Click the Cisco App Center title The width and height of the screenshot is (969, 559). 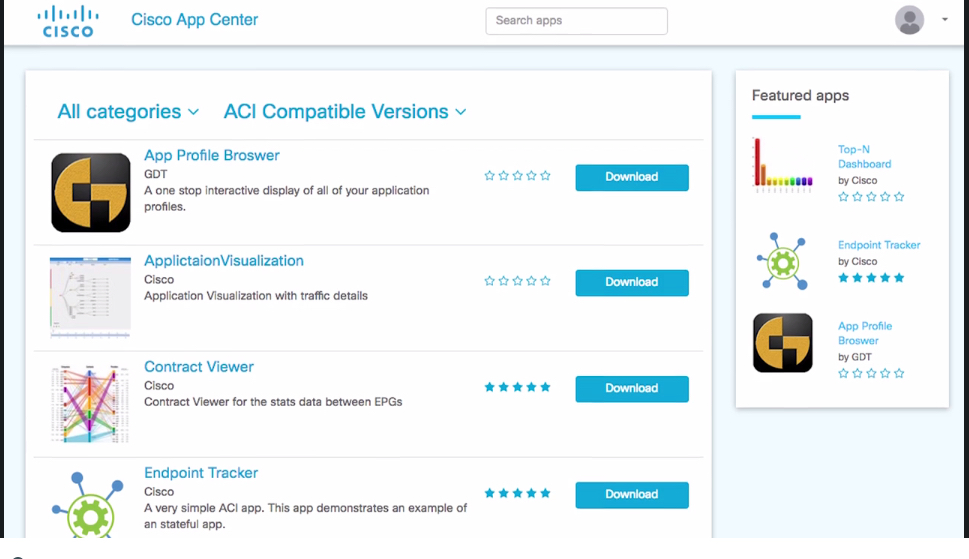coord(194,20)
